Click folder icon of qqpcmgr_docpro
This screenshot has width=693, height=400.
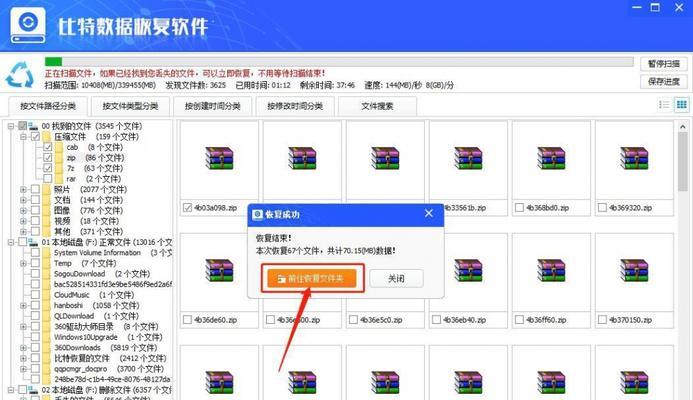47,368
